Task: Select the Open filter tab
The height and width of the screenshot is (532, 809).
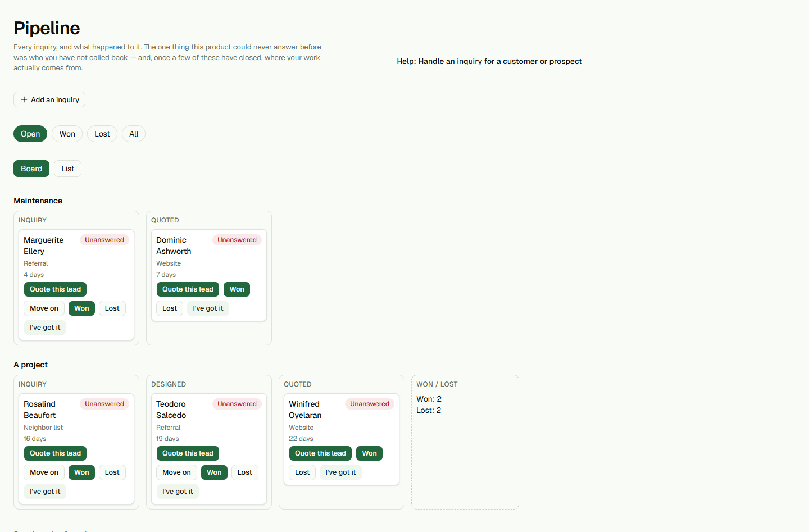Action: coord(30,134)
